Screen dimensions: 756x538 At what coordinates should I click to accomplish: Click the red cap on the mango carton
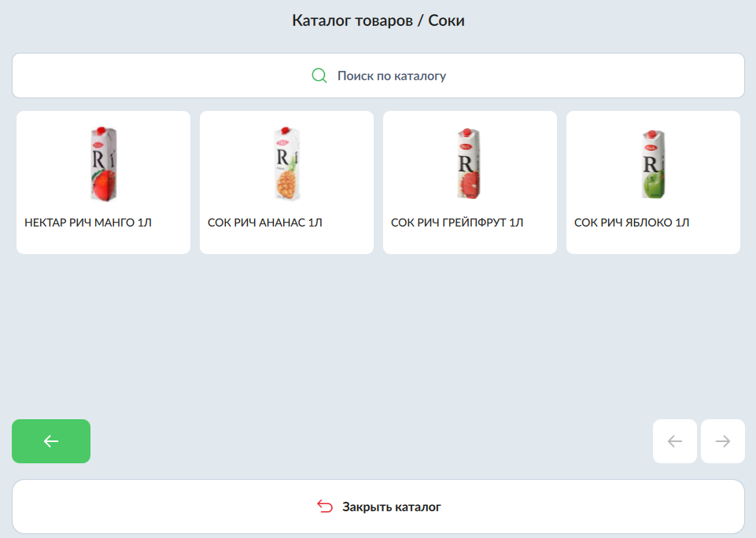(x=99, y=132)
